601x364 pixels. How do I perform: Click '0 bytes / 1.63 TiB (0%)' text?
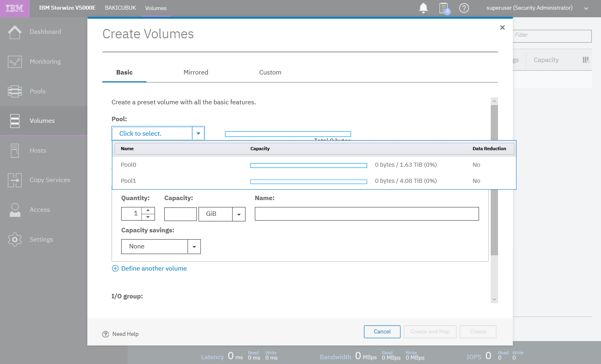click(x=406, y=165)
